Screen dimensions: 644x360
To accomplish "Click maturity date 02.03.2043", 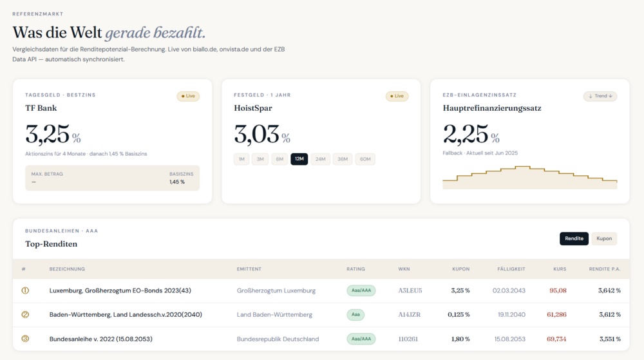I will [509, 290].
